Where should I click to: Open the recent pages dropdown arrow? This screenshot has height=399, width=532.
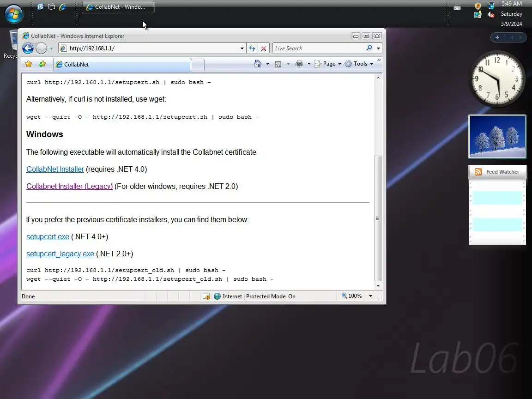[x=51, y=48]
